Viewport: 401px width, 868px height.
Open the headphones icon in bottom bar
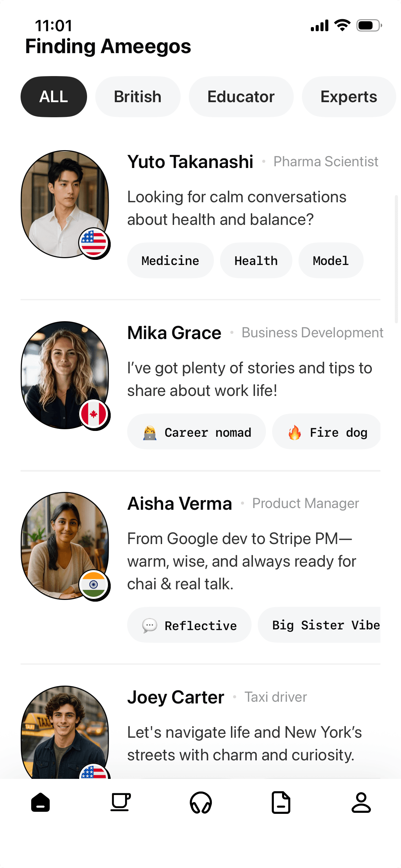[201, 803]
